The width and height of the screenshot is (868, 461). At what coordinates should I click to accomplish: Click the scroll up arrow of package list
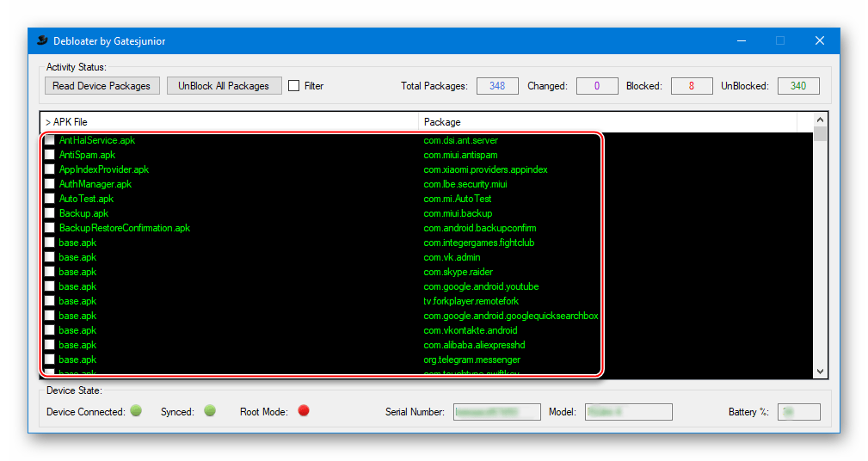point(821,120)
